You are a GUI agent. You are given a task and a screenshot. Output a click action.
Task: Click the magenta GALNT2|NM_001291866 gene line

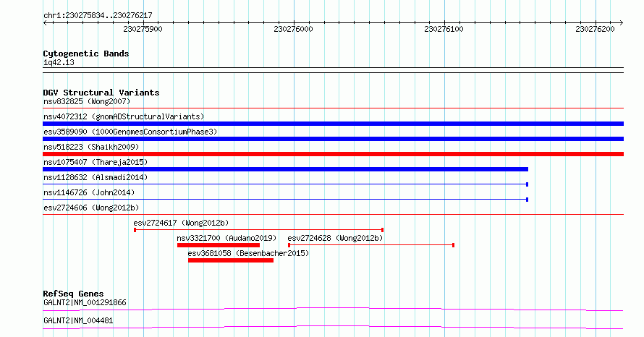(333, 309)
